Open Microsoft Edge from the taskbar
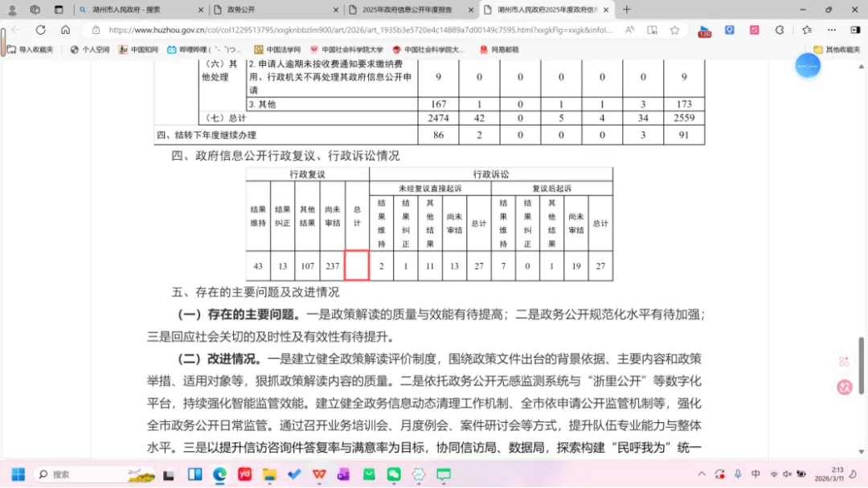The height and width of the screenshot is (488, 868). pyautogui.click(x=219, y=474)
